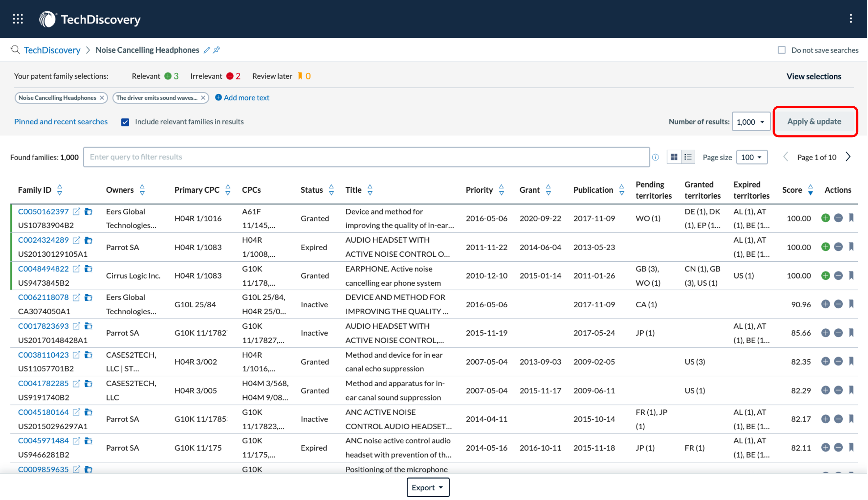Viewport: 868px width, 500px height.
Task: Bookmark family C0024324289 for review later
Action: [x=851, y=247]
